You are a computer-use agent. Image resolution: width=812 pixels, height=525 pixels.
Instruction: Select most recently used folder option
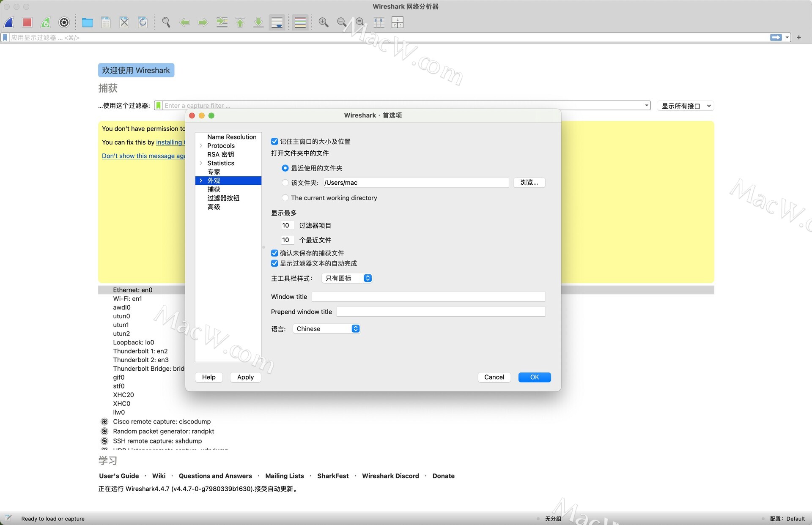pyautogui.click(x=285, y=168)
